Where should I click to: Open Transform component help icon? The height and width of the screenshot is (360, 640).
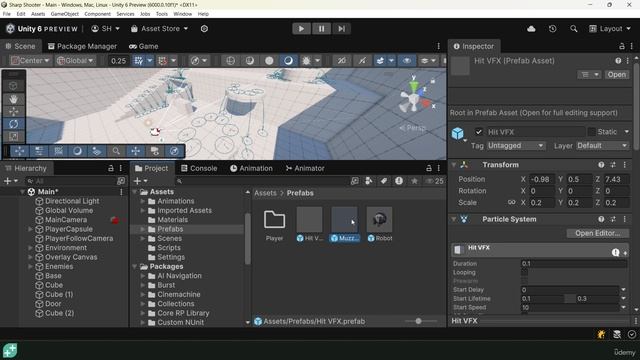[601, 165]
